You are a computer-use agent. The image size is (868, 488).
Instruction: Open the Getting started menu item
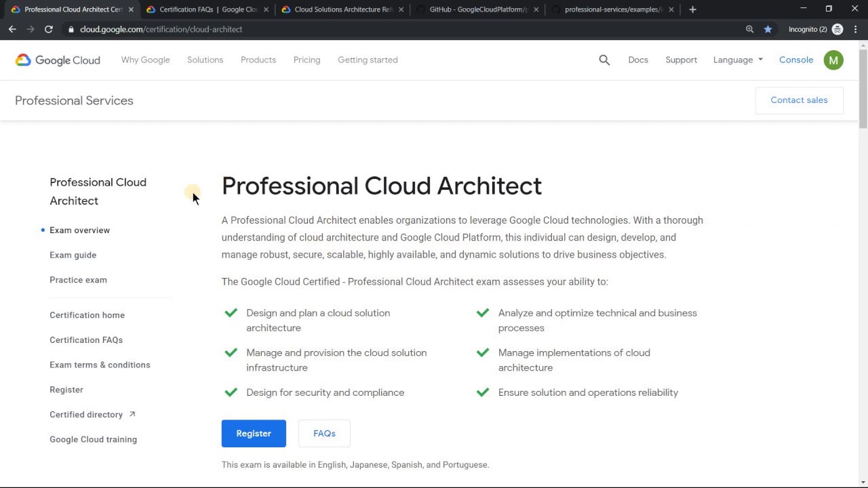point(368,60)
